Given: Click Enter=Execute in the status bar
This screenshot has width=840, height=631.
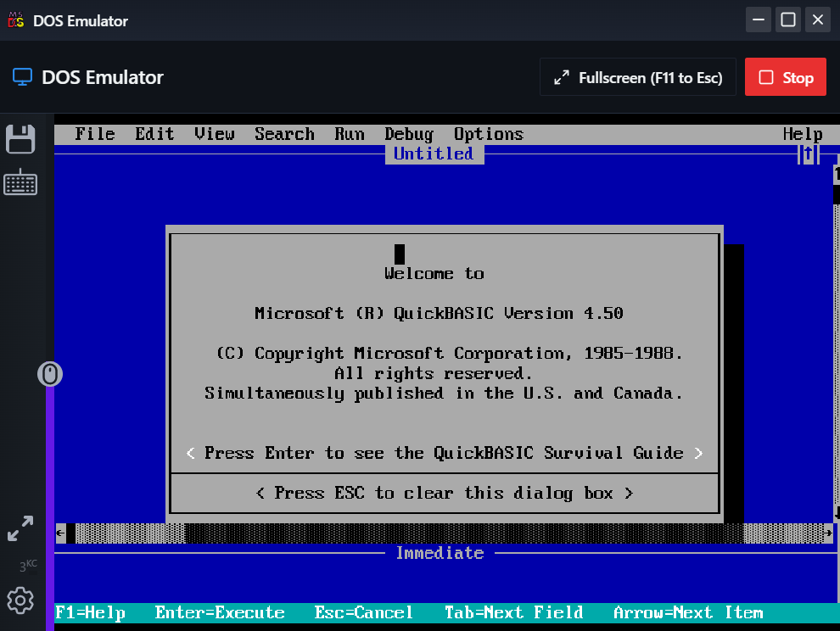Looking at the screenshot, I should click(220, 613).
